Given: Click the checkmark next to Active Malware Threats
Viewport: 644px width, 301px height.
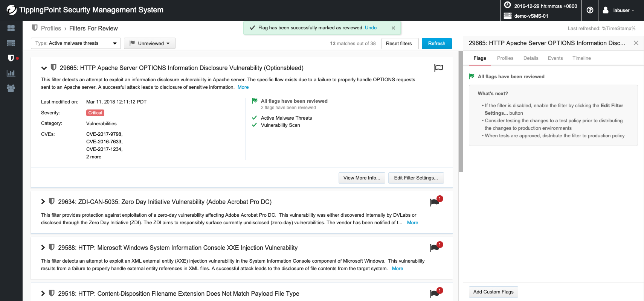Looking at the screenshot, I should pyautogui.click(x=255, y=118).
